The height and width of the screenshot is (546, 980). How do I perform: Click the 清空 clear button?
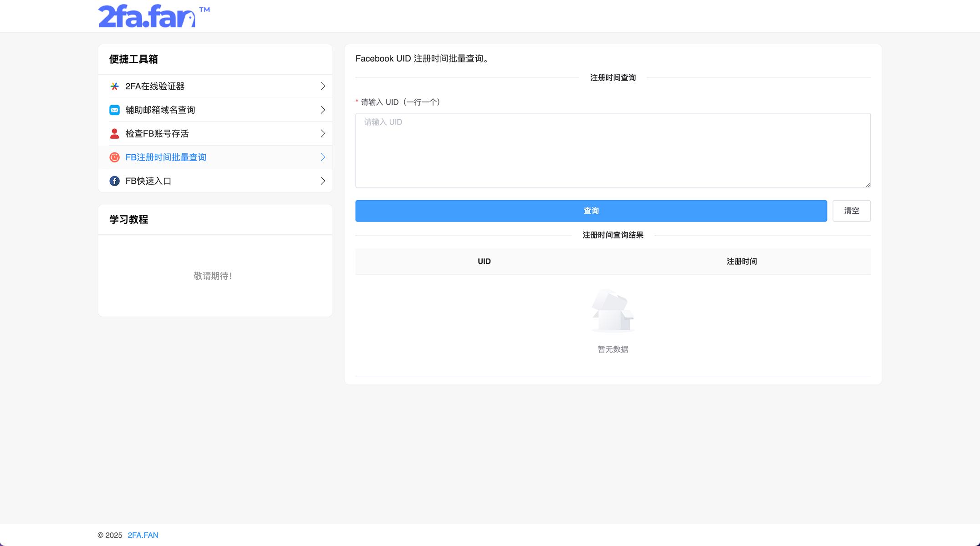852,211
